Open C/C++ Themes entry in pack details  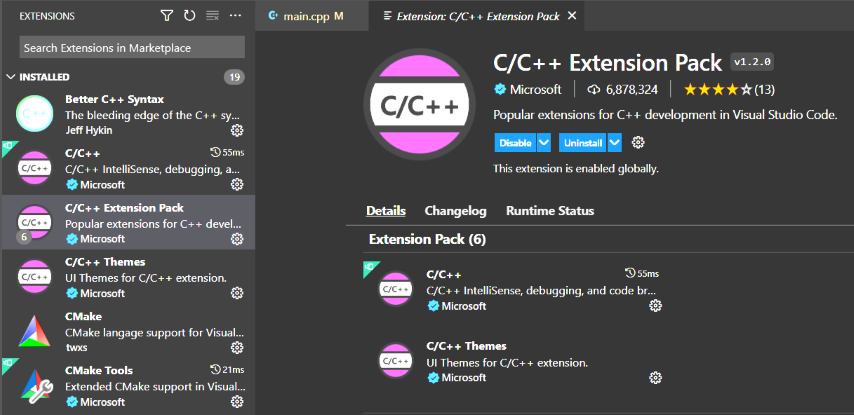(x=512, y=362)
